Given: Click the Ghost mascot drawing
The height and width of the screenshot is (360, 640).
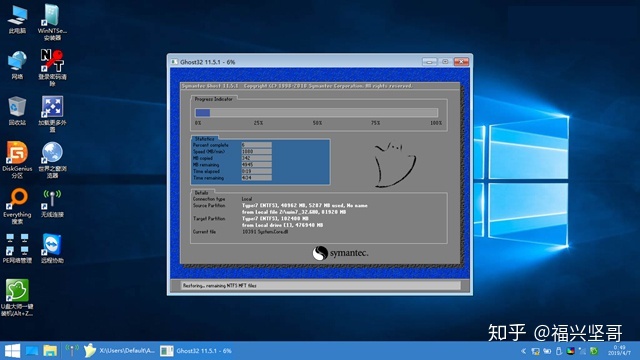Looking at the screenshot, I should (x=395, y=165).
